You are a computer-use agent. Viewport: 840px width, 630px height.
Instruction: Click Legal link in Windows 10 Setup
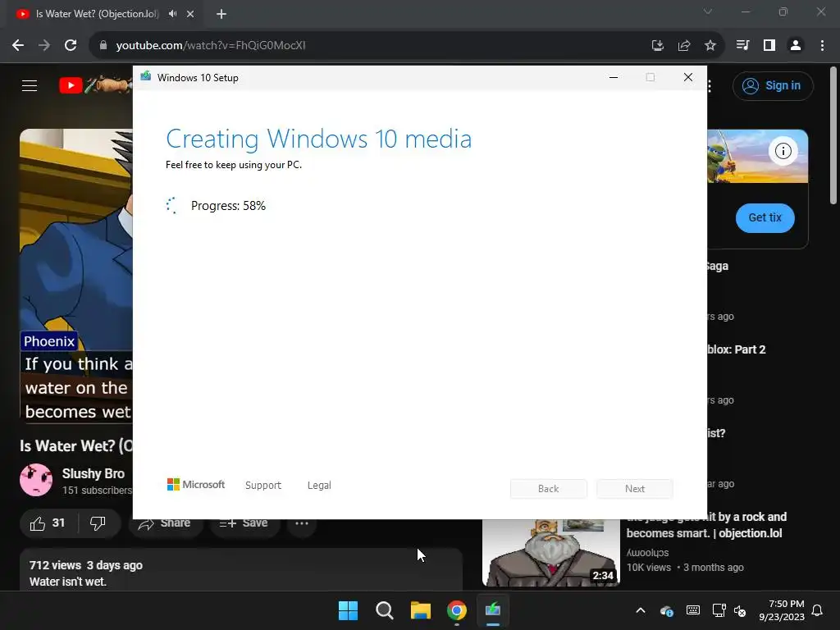point(319,486)
